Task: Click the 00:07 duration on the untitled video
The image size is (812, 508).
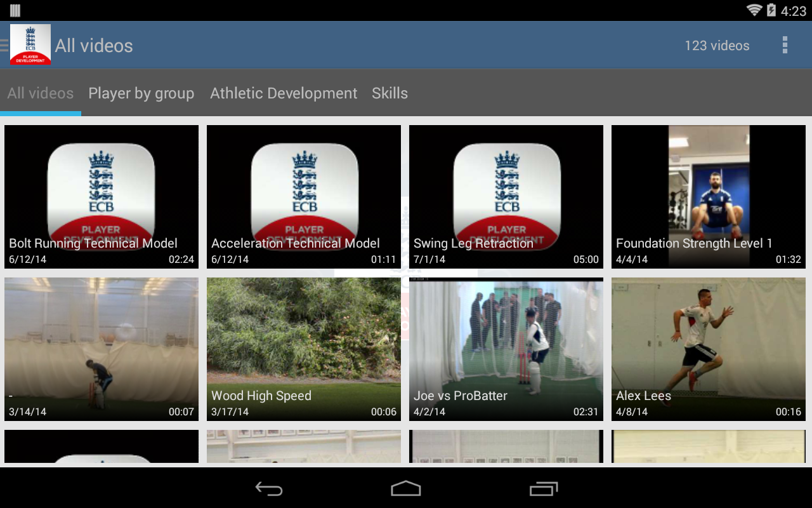Action: click(181, 411)
